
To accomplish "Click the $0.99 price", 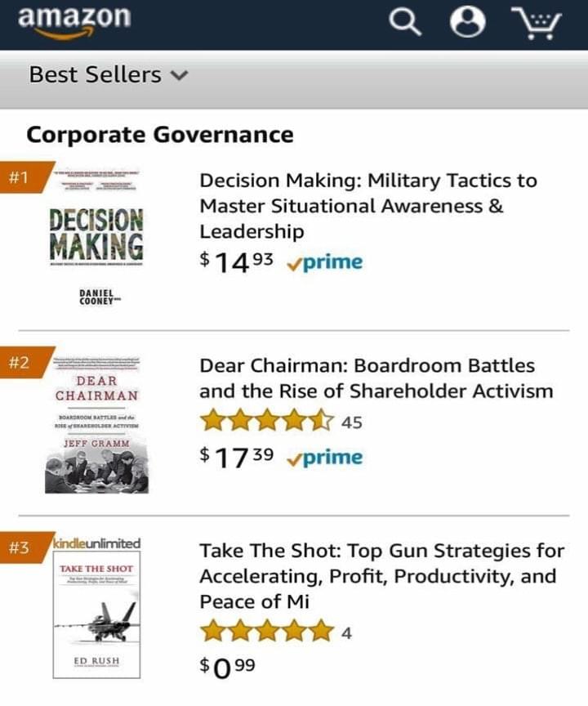I will (x=228, y=666).
